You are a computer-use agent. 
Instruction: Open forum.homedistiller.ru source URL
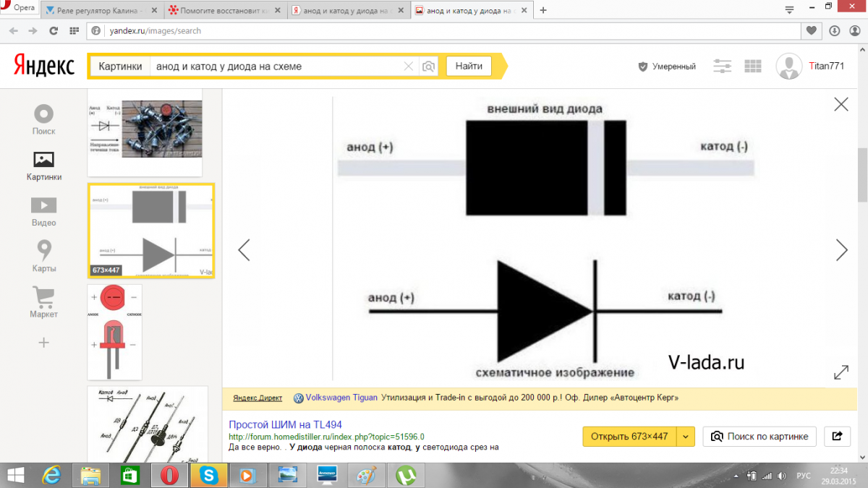point(326,437)
